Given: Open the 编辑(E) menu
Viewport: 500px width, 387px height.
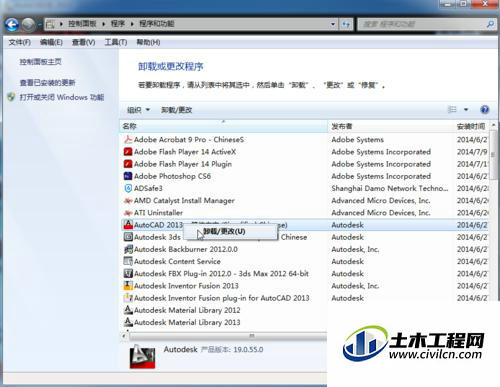Looking at the screenshot, I should 51,42.
